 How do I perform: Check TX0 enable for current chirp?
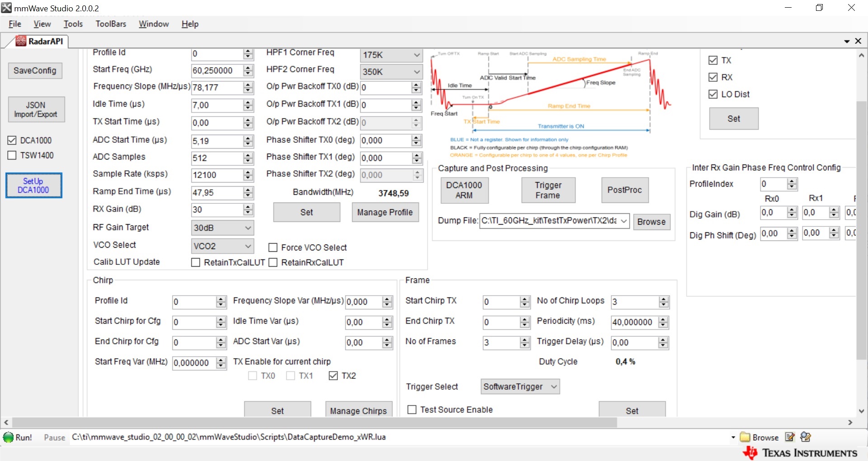pyautogui.click(x=253, y=376)
